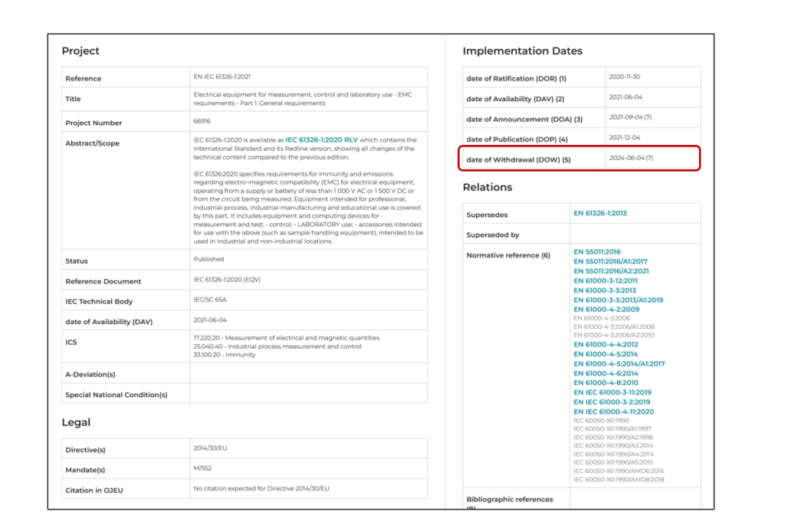This screenshot has width=785, height=532.
Task: Open the EN IEC 61000-3-2:2019 link
Action: pos(611,402)
